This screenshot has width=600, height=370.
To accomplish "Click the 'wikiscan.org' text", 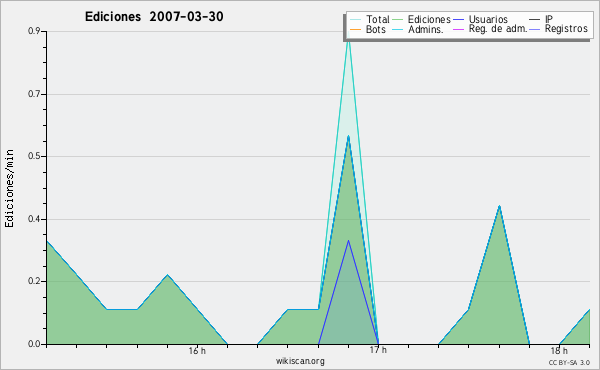I will [300, 361].
